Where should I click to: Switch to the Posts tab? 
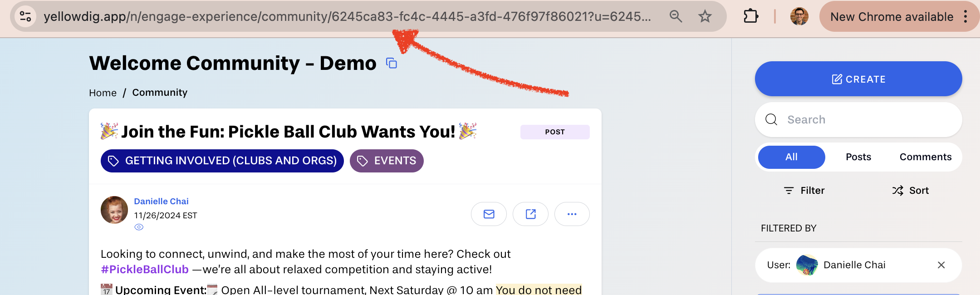(x=858, y=157)
